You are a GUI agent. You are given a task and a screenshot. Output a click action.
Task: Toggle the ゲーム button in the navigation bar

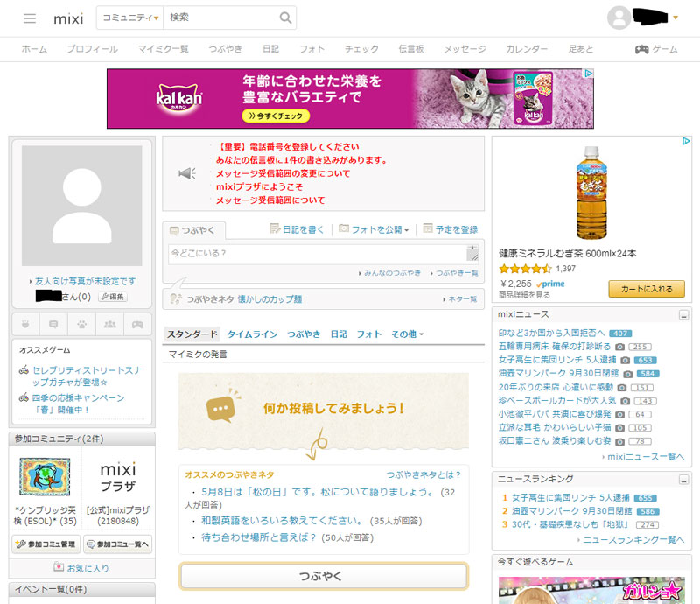[654, 50]
